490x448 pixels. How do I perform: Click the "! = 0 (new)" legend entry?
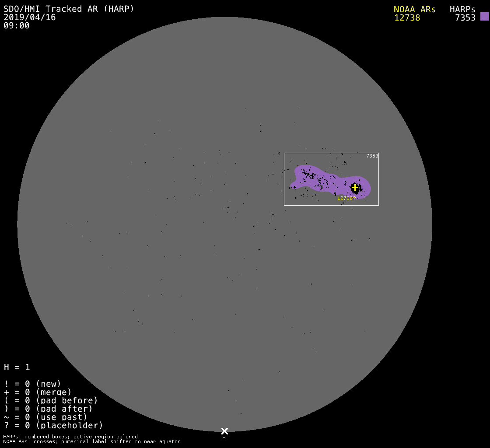pos(32,384)
